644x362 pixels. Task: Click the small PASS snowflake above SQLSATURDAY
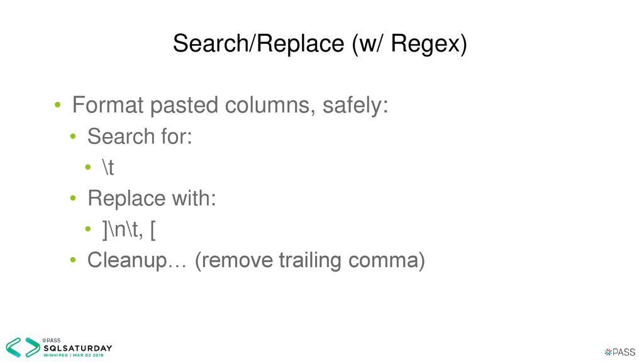[45, 340]
